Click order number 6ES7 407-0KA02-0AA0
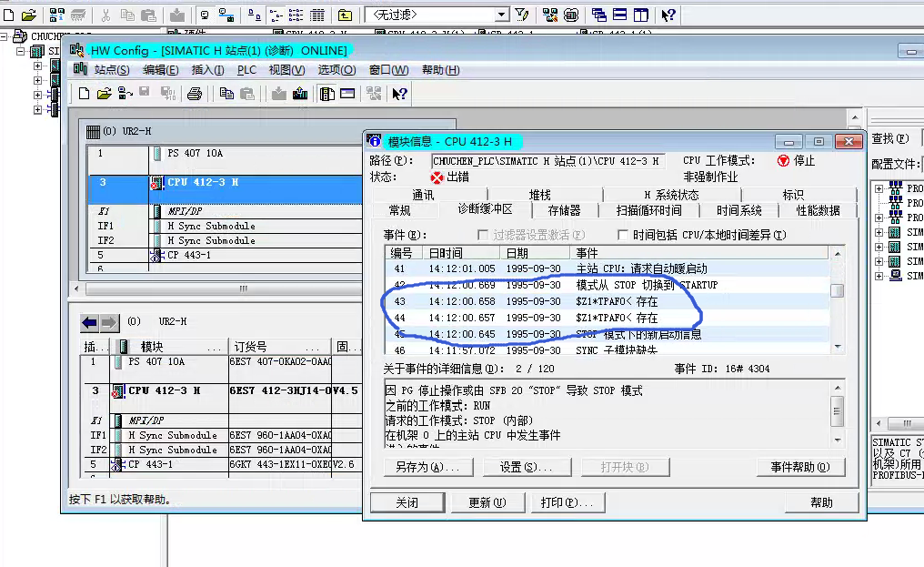Viewport: 924px width, 567px height. (280, 361)
